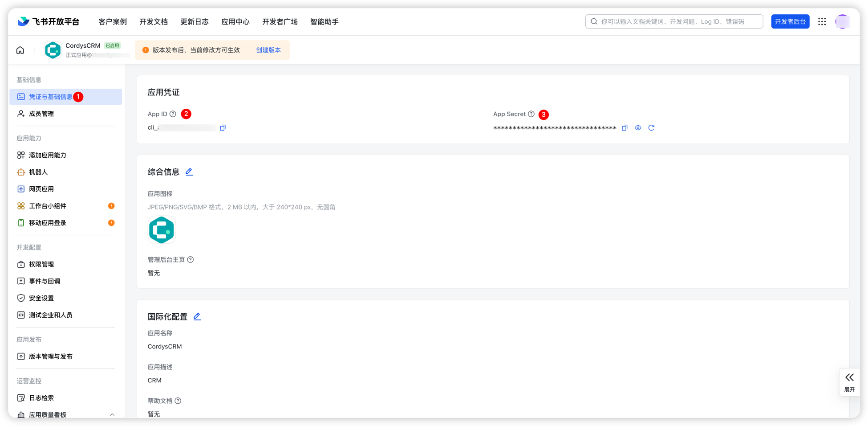This screenshot has width=868, height=426.
Task: Copy the App Secret value
Action: point(625,128)
